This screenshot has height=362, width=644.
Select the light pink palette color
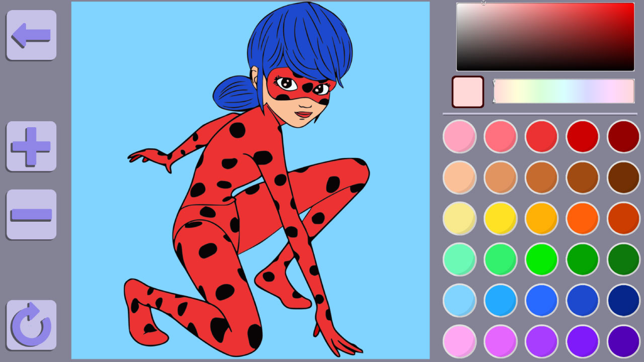click(459, 136)
